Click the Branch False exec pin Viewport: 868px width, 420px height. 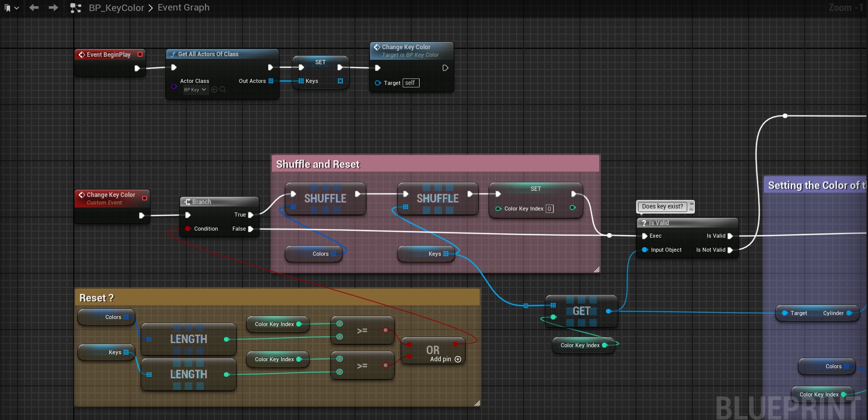pyautogui.click(x=251, y=229)
